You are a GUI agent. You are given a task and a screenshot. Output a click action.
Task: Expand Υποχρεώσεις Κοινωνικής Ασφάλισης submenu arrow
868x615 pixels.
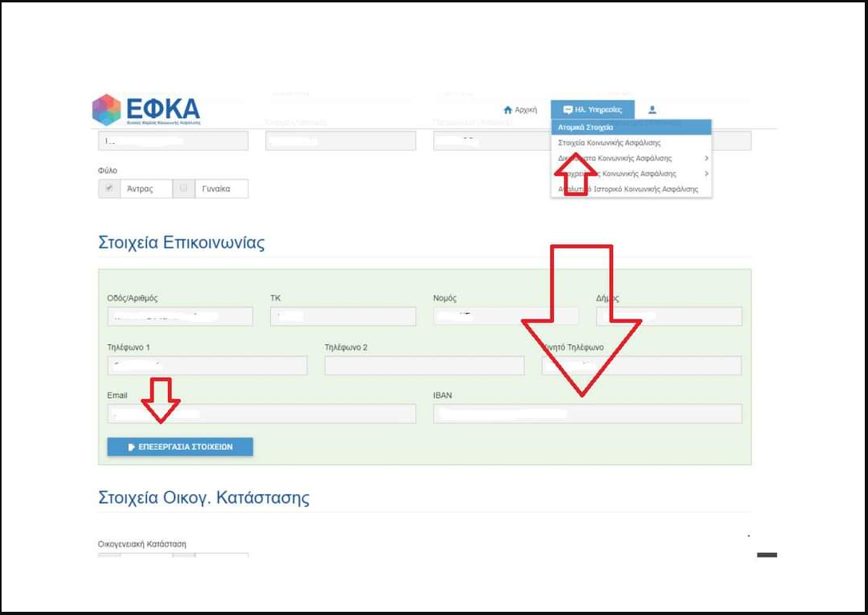pos(707,173)
